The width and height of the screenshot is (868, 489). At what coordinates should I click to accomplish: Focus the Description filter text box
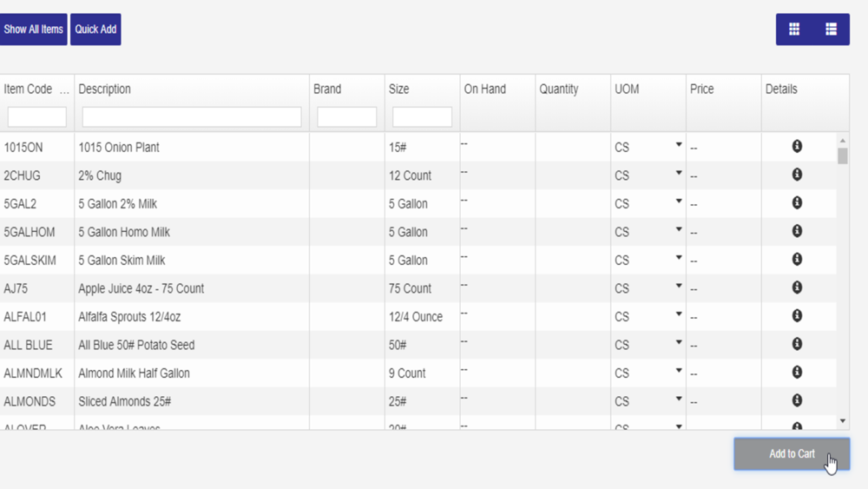coord(192,117)
